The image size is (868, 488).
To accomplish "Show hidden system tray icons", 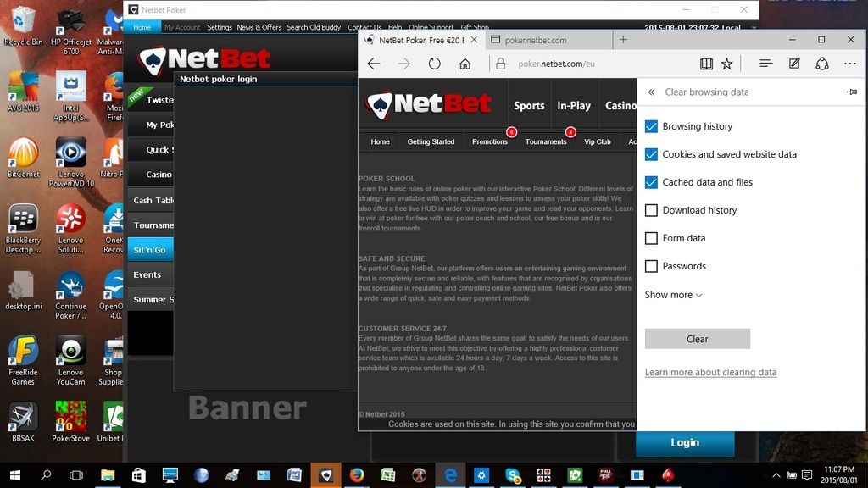I will (x=776, y=475).
